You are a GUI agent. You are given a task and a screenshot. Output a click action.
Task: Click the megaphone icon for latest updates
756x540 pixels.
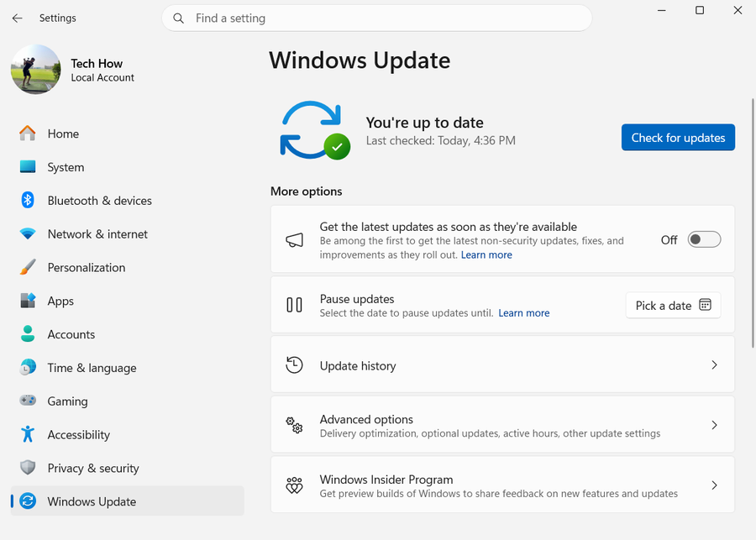pyautogui.click(x=294, y=239)
